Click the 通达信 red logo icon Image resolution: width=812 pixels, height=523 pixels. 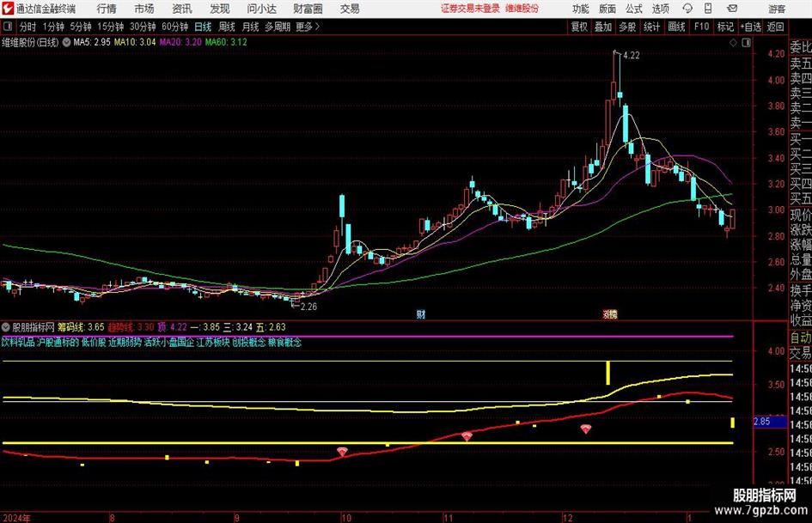(8, 9)
